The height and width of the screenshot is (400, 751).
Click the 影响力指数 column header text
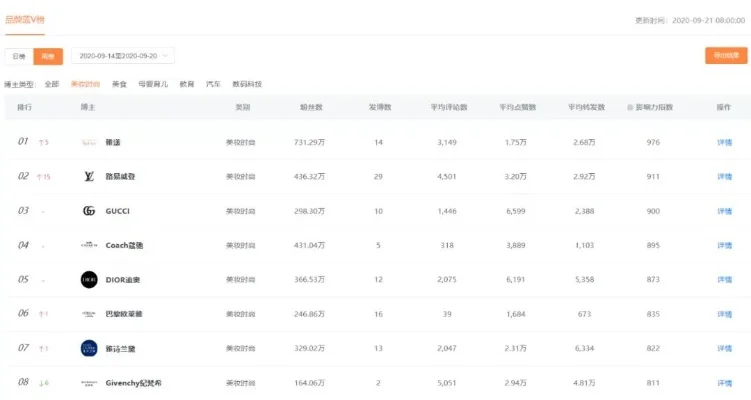[x=654, y=107]
